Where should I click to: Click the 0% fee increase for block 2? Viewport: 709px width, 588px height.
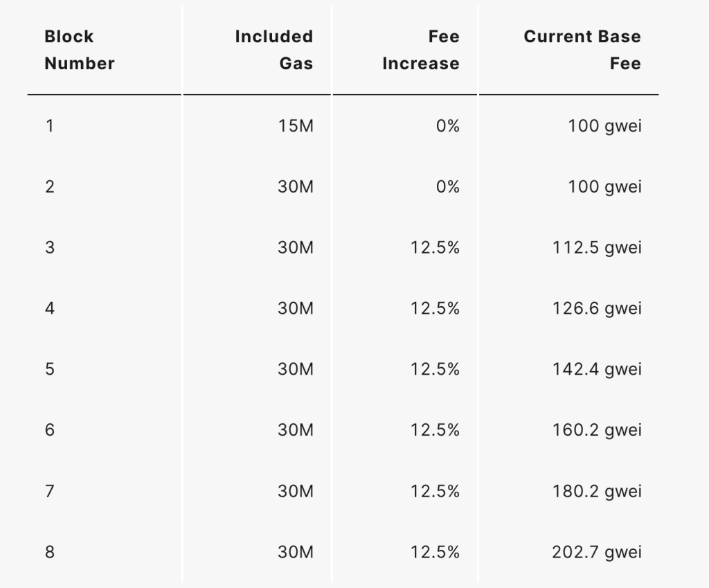(x=447, y=187)
